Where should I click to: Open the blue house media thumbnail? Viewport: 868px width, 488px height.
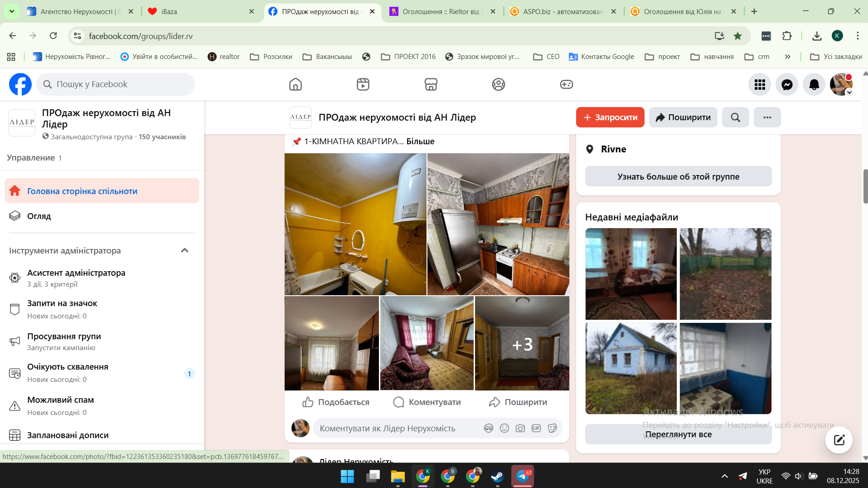[630, 368]
